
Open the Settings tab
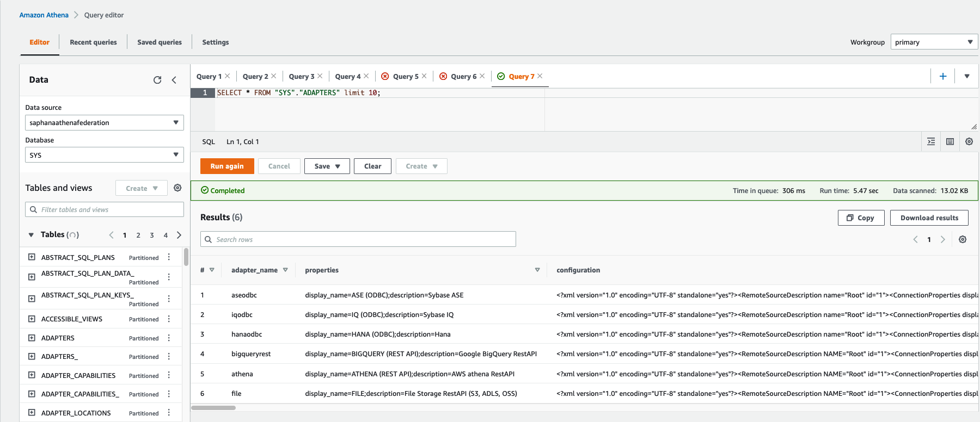pos(216,42)
